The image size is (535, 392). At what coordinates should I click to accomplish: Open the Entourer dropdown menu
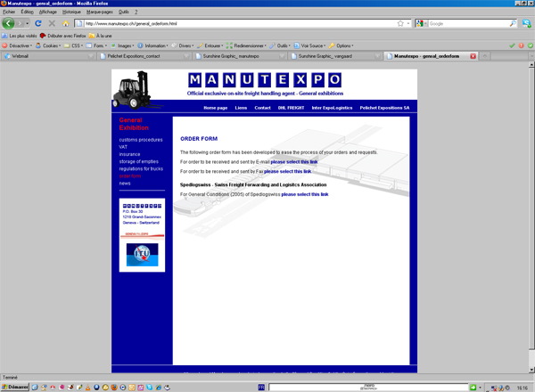210,45
